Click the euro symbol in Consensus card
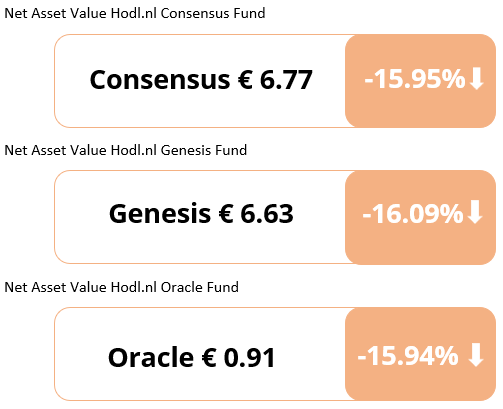The height and width of the screenshot is (409, 503). point(245,79)
